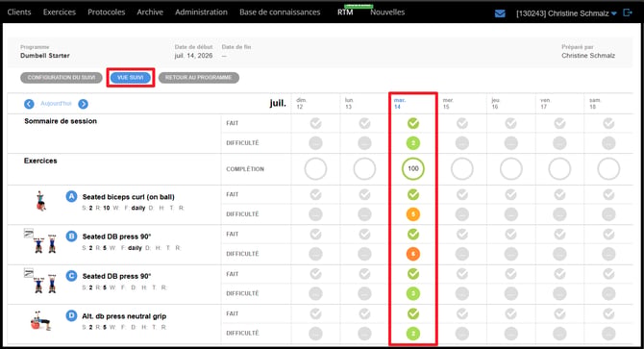Click biceps curl orange difficulty circle
This screenshot has width=644, height=349.
click(x=413, y=214)
